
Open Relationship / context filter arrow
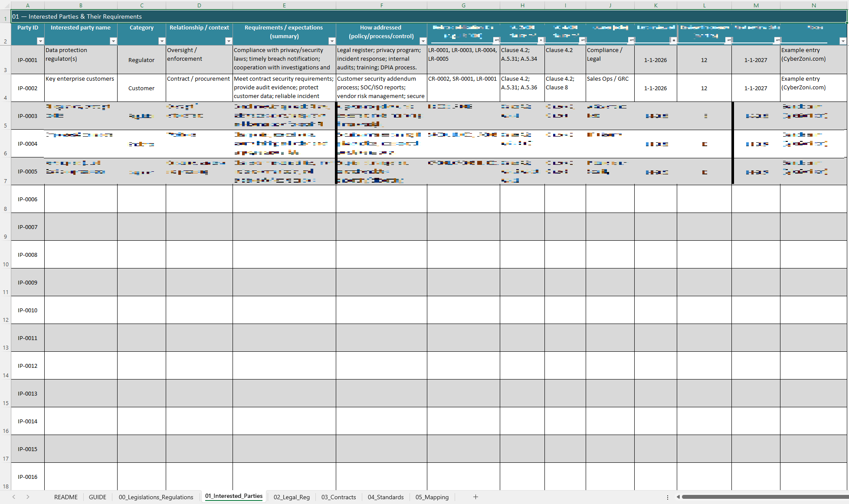tap(229, 41)
